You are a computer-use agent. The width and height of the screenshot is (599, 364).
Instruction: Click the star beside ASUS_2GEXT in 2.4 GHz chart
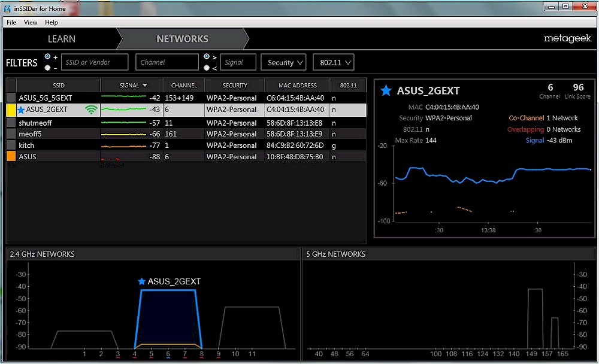(x=141, y=281)
